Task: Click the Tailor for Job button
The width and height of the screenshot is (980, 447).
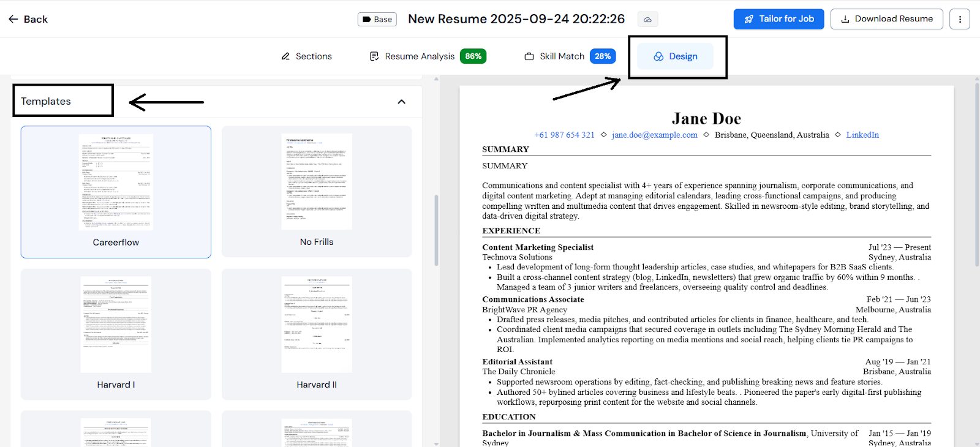Action: coord(778,19)
